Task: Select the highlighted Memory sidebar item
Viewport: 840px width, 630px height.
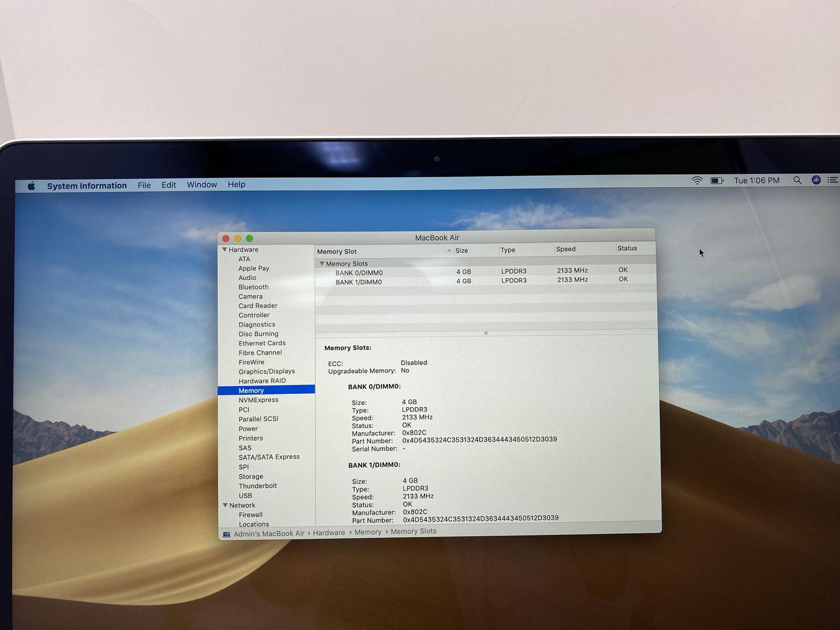Action: click(x=267, y=390)
